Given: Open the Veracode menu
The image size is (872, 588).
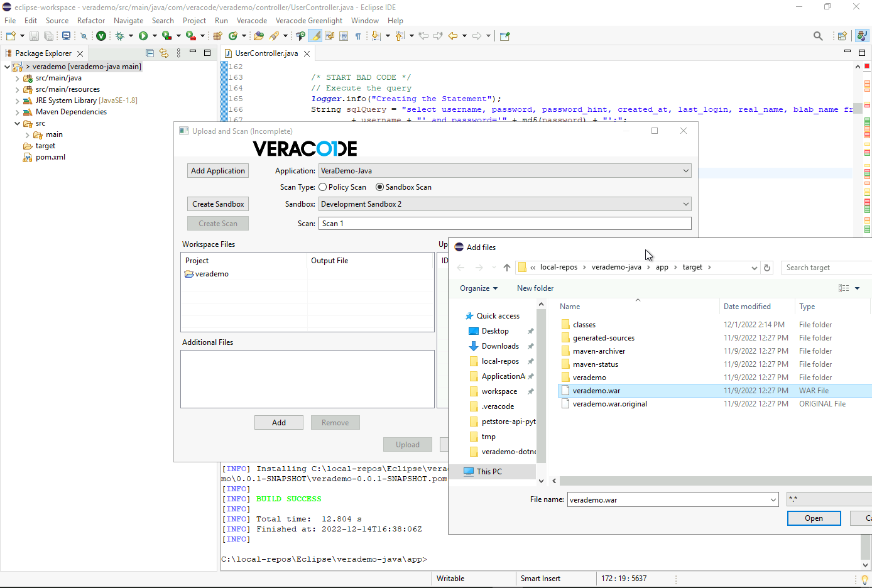Looking at the screenshot, I should (252, 21).
